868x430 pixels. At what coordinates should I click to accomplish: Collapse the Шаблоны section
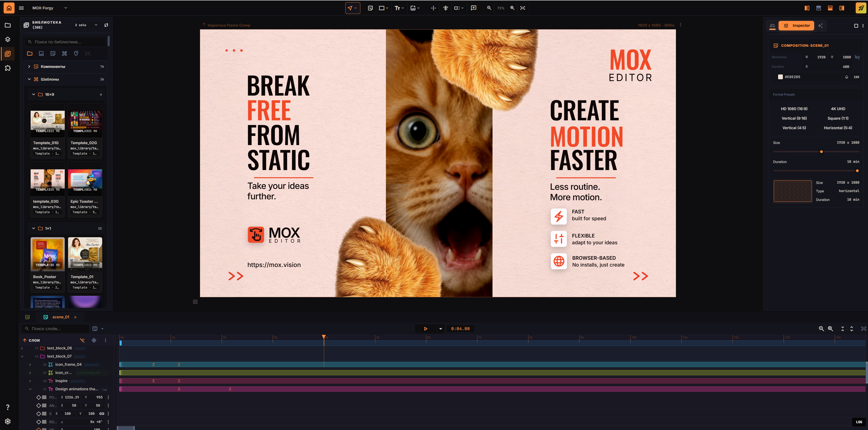(x=29, y=79)
